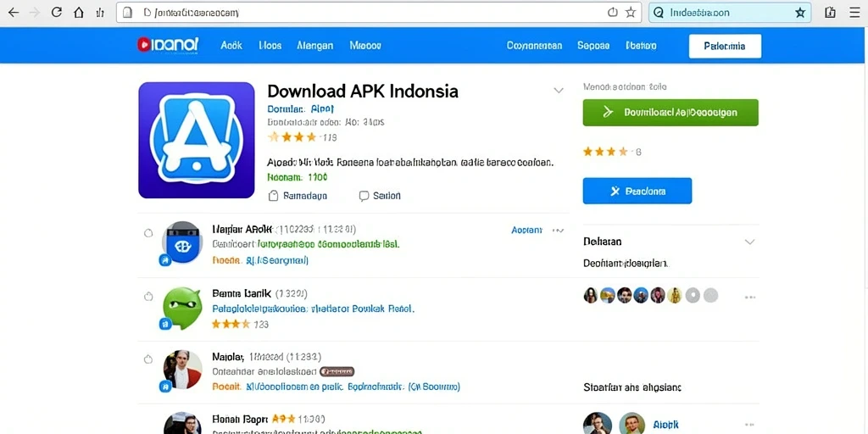Open the Sepoae nav item

pyautogui.click(x=593, y=46)
